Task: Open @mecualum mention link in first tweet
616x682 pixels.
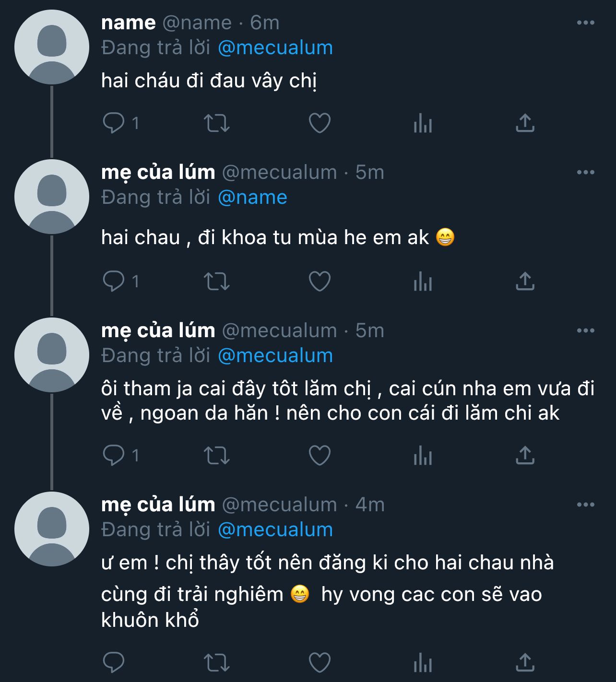Action: pos(275,48)
